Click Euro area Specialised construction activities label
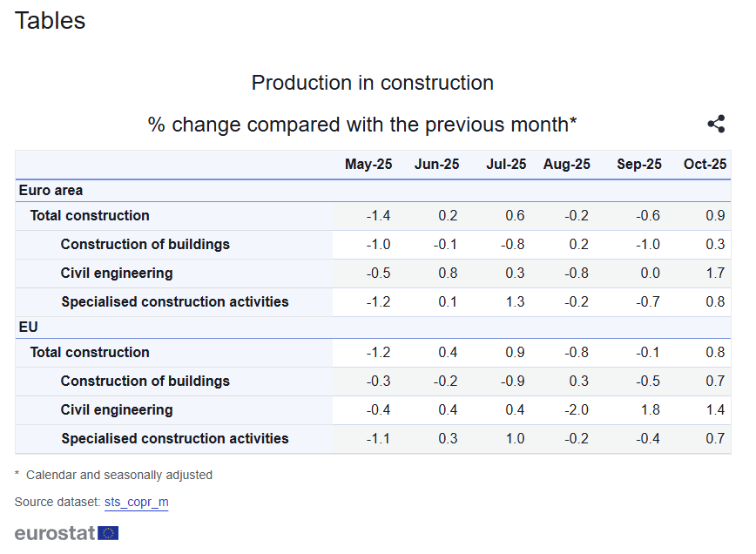756x554 pixels. [174, 301]
